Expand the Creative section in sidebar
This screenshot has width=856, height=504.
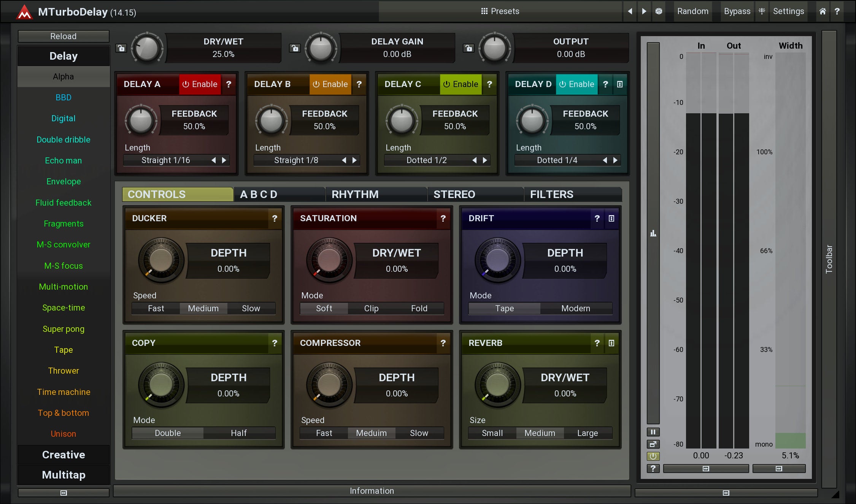(x=64, y=455)
